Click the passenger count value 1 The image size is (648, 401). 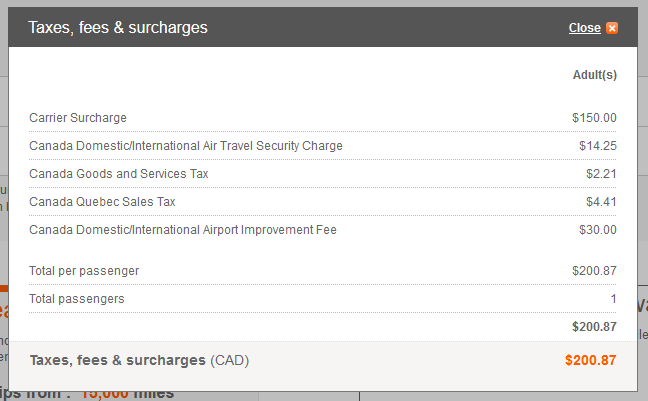click(613, 299)
